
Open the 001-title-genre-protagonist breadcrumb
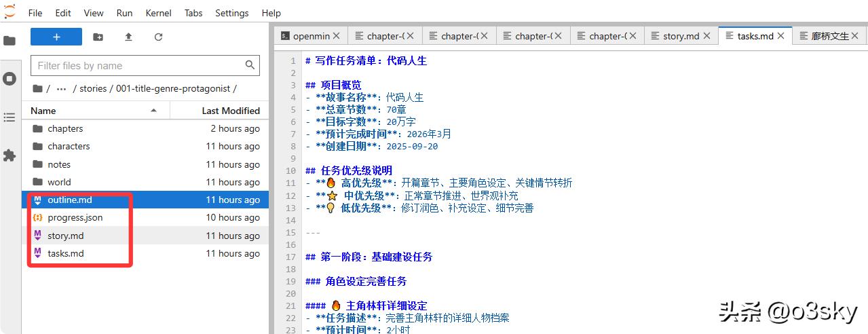point(173,88)
